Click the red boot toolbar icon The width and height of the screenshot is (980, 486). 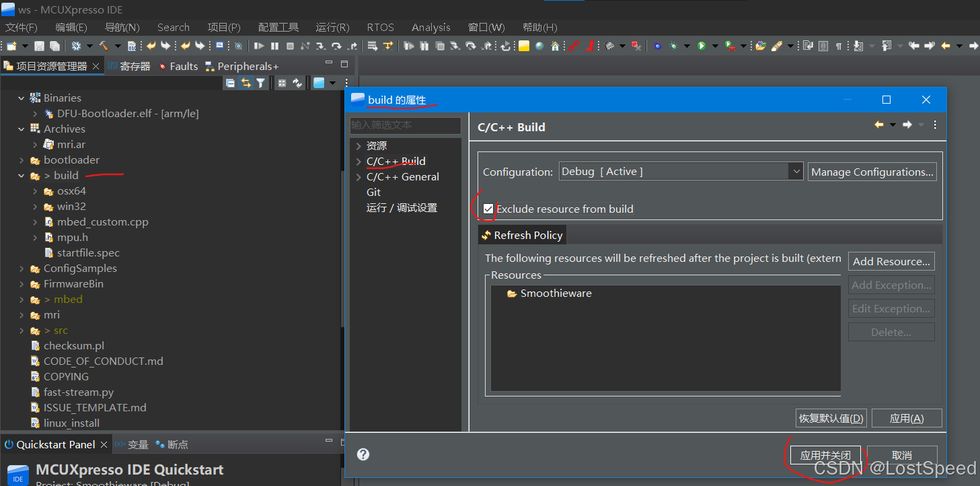590,46
